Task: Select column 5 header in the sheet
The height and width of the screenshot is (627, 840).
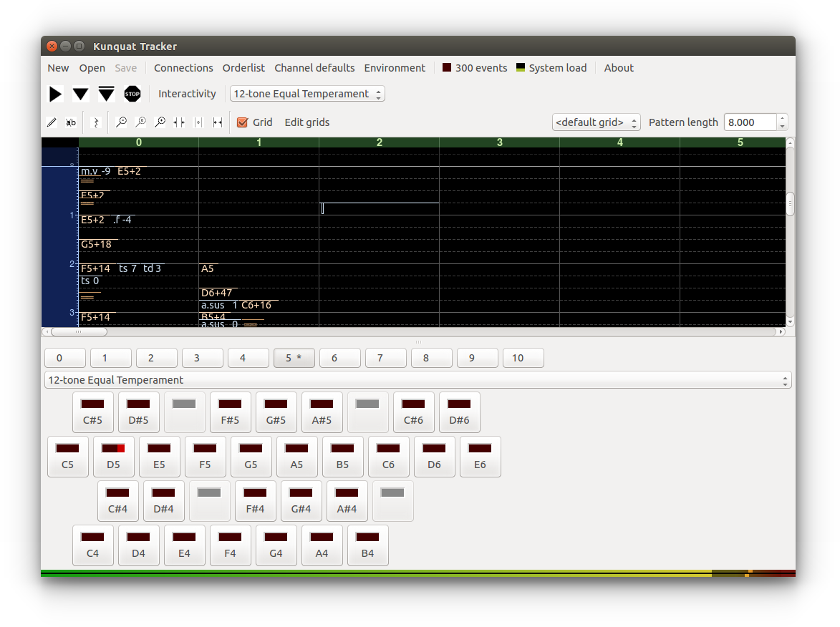Action: (733, 142)
